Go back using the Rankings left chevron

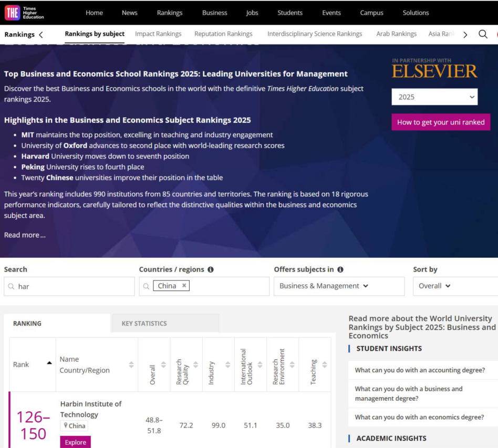[x=41, y=35]
